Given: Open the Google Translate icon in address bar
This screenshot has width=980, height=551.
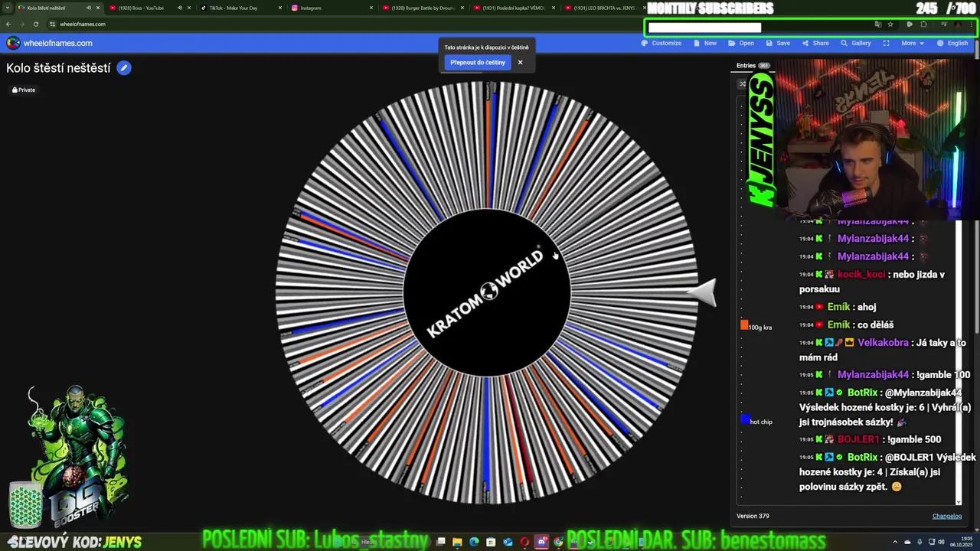Looking at the screenshot, I should click(878, 24).
